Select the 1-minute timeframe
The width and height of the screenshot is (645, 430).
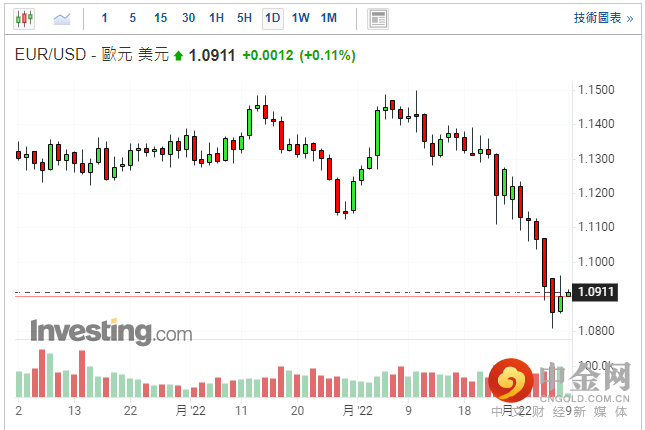105,18
